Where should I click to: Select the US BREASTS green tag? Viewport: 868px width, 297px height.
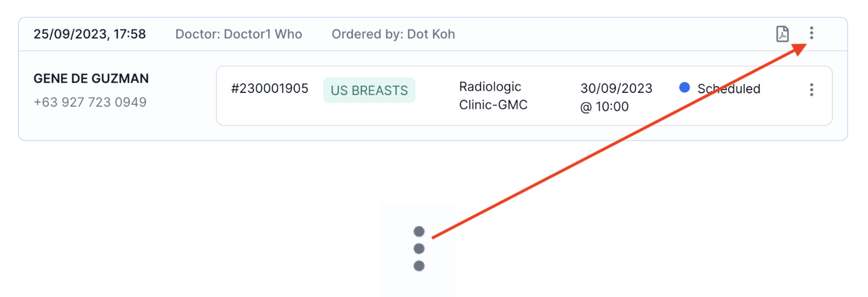369,91
